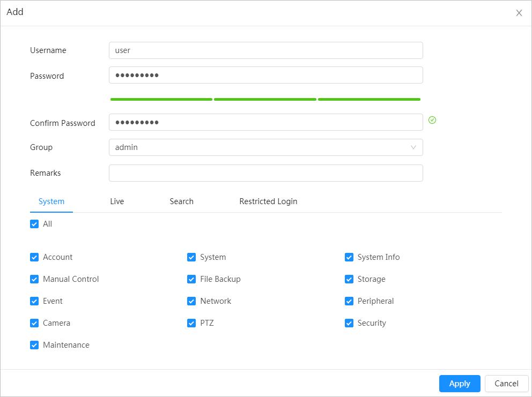Click the green password confirmation checkmark icon

[432, 121]
